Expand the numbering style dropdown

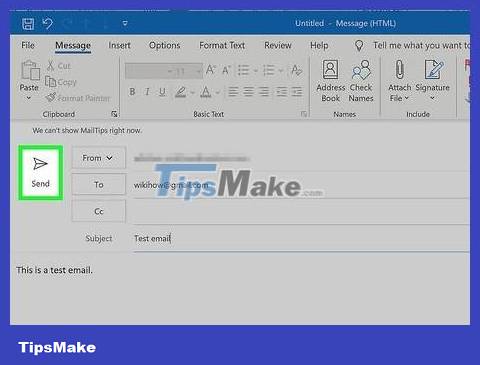coord(281,71)
